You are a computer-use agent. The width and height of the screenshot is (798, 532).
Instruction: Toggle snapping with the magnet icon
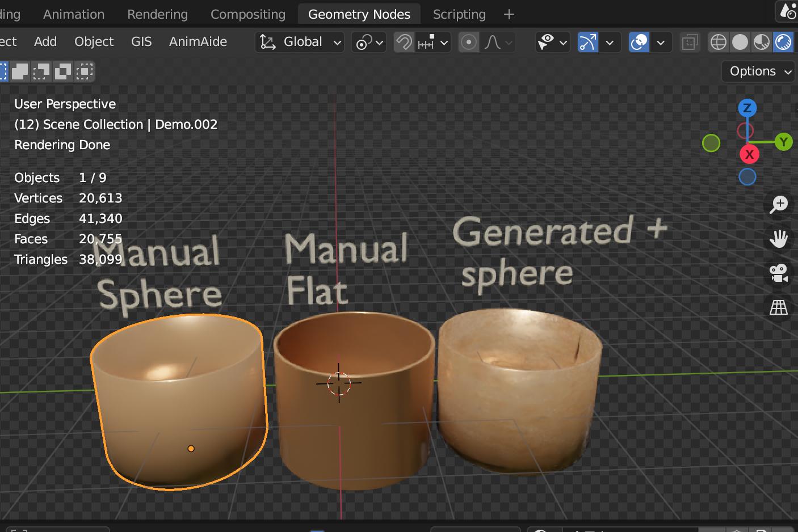(x=404, y=42)
